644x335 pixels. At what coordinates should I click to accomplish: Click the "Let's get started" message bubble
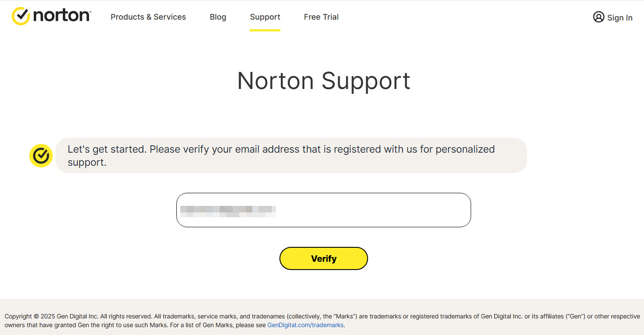point(291,155)
